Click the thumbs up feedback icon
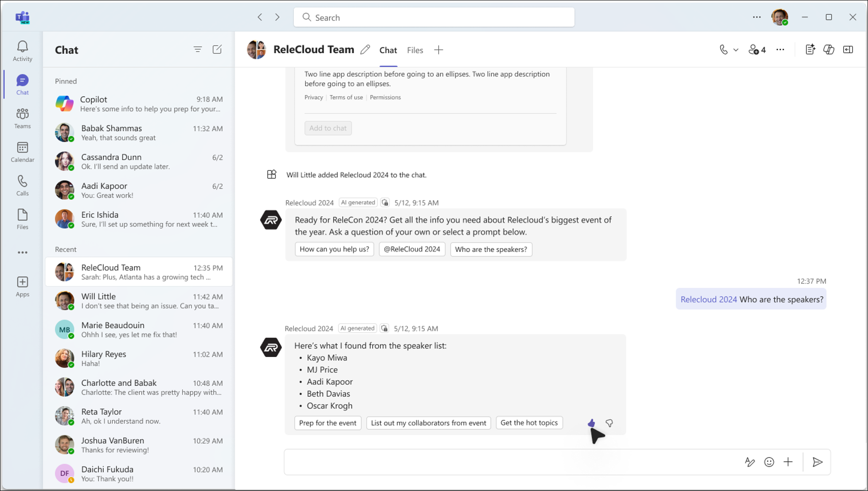 point(590,422)
